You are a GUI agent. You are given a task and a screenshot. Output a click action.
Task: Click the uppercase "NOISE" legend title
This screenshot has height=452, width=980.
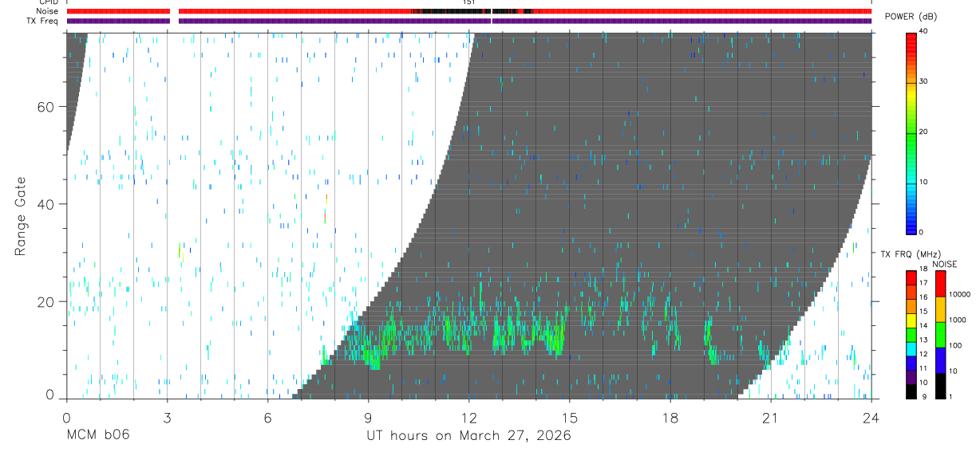(x=944, y=264)
